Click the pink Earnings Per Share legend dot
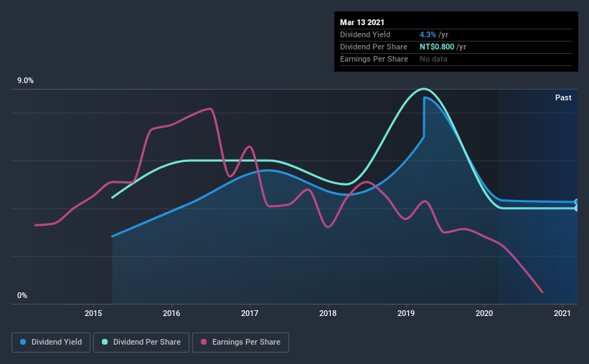 [204, 342]
